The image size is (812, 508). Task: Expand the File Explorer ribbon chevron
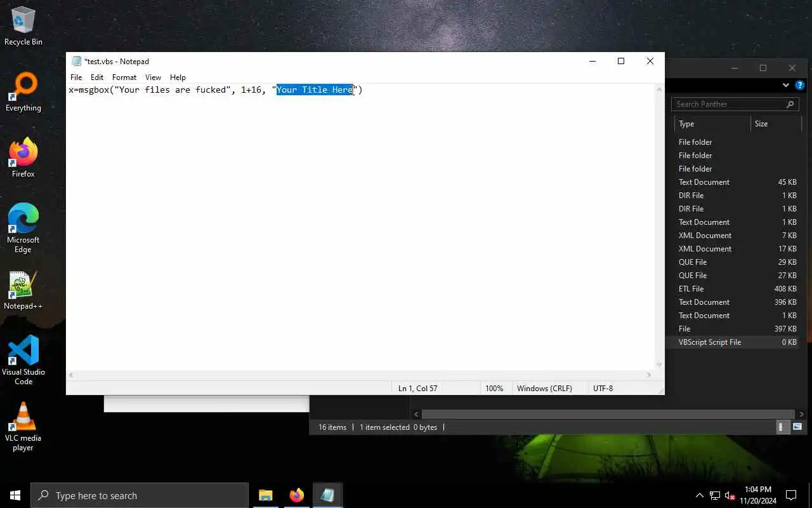point(786,85)
